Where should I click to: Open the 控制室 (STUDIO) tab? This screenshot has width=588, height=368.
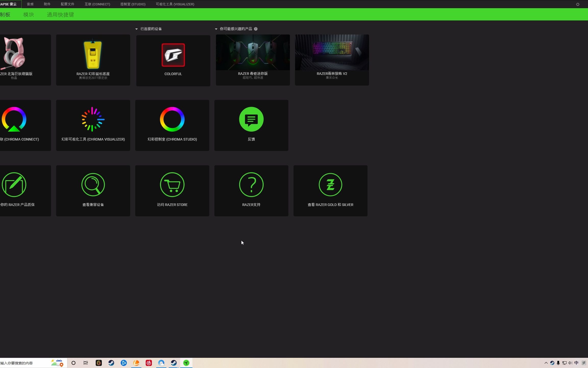[x=133, y=4]
